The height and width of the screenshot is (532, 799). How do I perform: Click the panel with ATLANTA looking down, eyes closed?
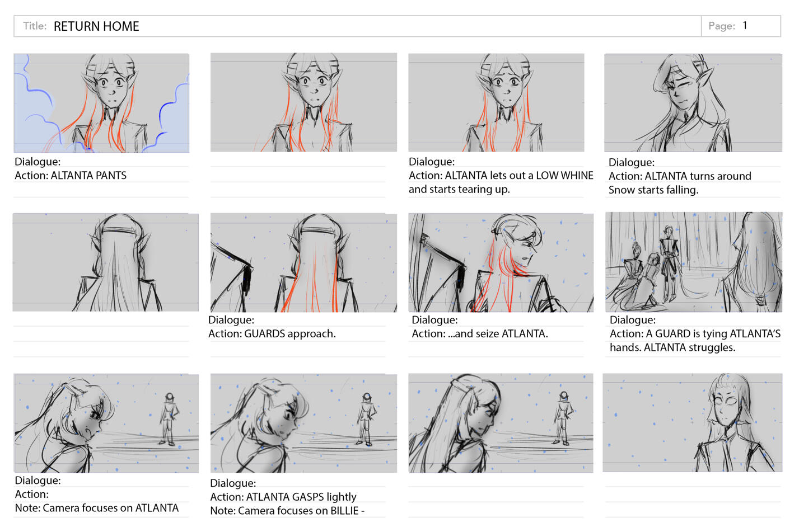click(x=501, y=423)
